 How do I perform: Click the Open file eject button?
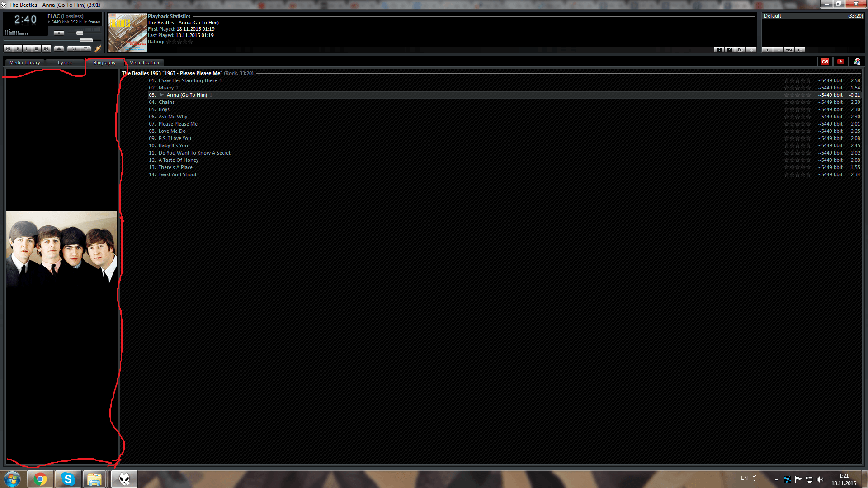click(59, 48)
